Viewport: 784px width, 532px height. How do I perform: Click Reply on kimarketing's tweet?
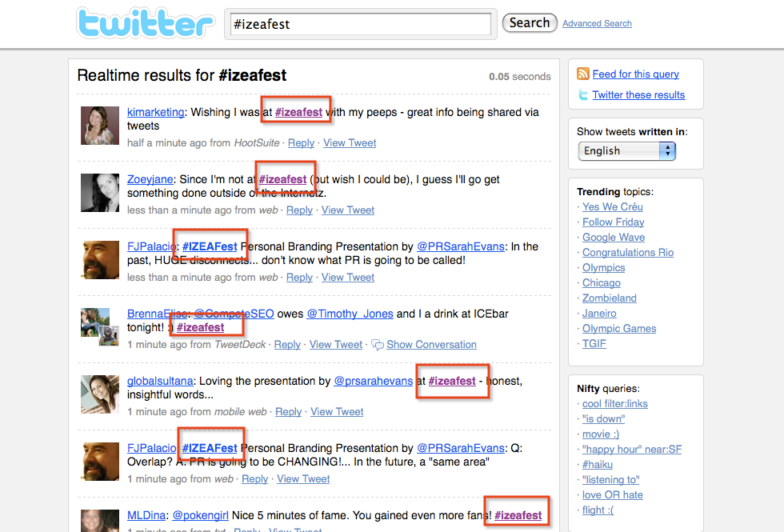pyautogui.click(x=301, y=143)
